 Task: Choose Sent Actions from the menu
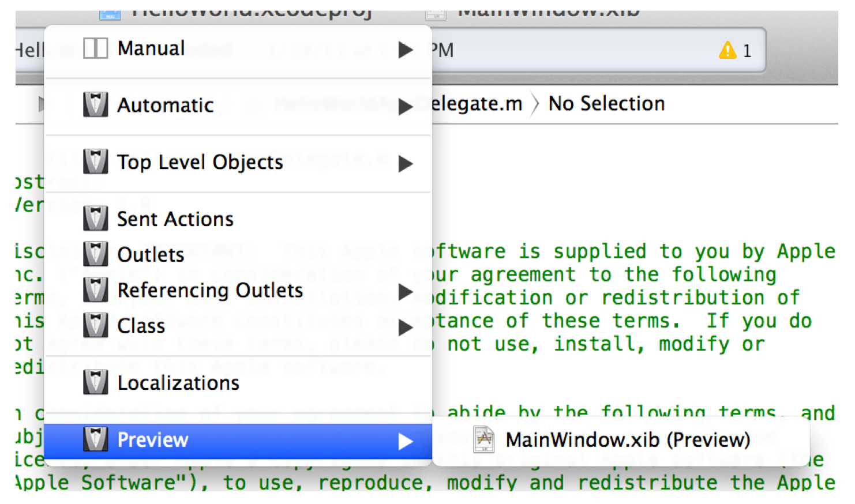pyautogui.click(x=238, y=219)
